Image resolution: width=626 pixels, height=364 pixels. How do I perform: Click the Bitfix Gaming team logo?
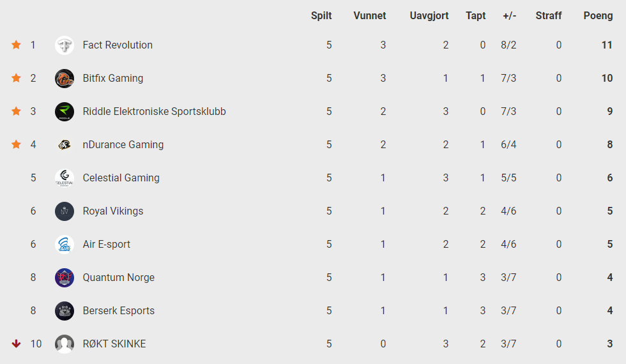pos(65,78)
